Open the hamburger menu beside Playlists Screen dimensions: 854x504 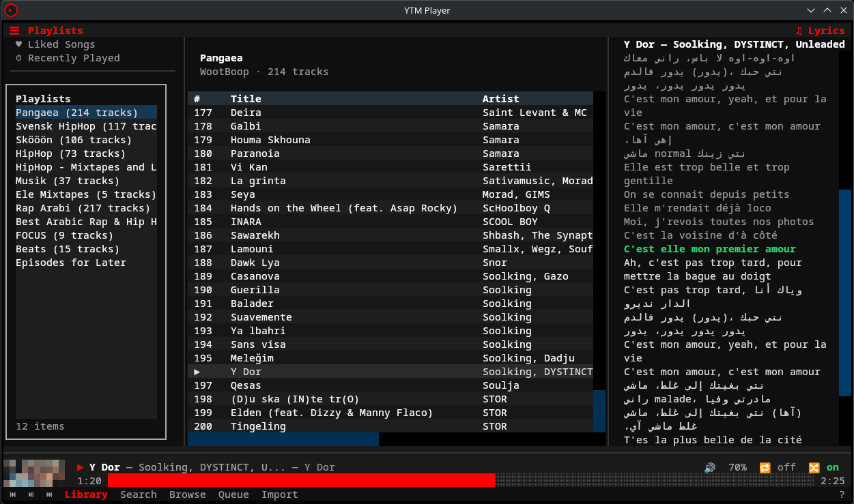pos(14,30)
